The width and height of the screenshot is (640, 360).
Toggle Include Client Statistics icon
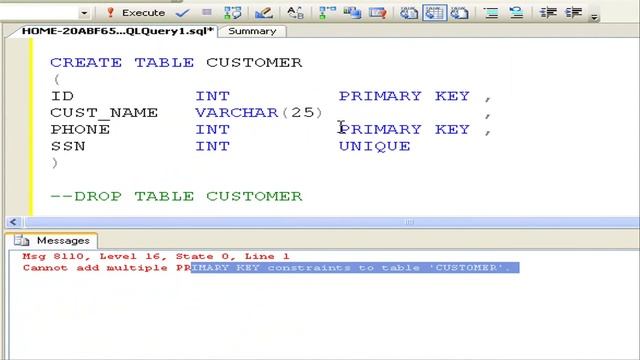pos(352,13)
